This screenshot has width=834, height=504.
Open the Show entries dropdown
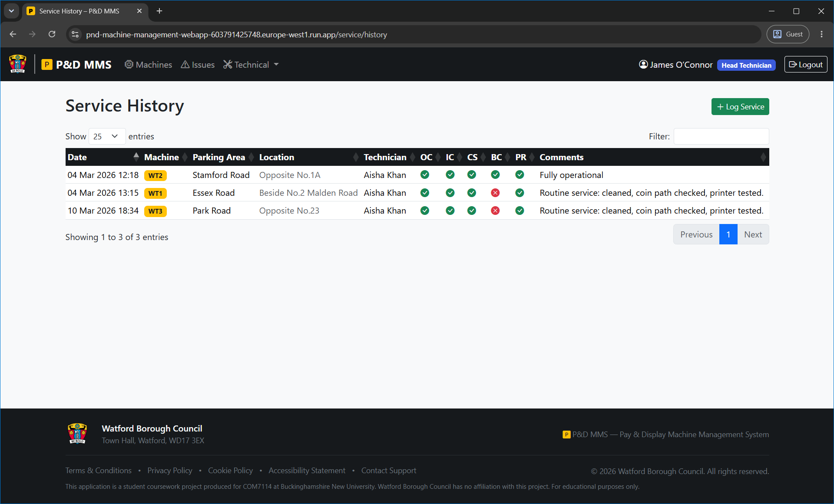point(107,136)
